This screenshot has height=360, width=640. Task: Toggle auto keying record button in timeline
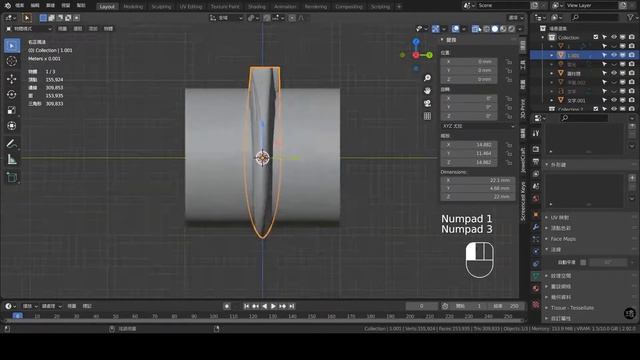coord(227,306)
